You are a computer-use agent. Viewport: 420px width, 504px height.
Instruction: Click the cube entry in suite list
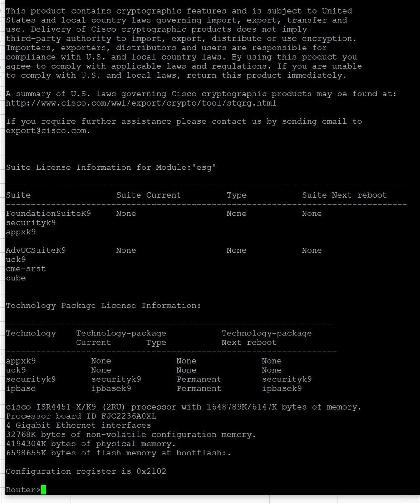coord(16,278)
